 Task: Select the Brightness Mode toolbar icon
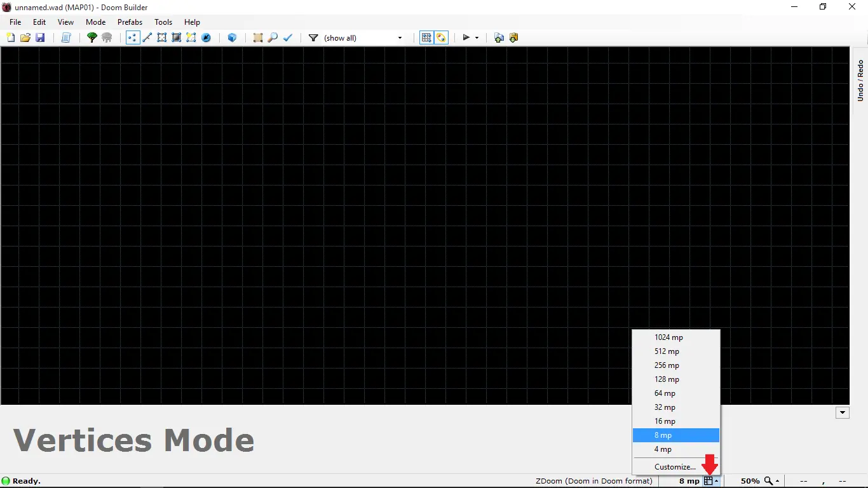pyautogui.click(x=176, y=38)
